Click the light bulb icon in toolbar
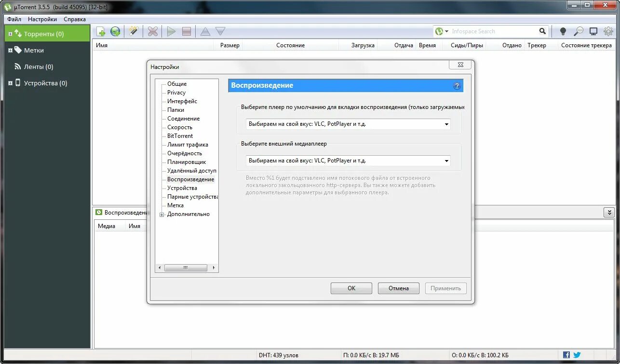This screenshot has width=620, height=364. click(x=563, y=31)
